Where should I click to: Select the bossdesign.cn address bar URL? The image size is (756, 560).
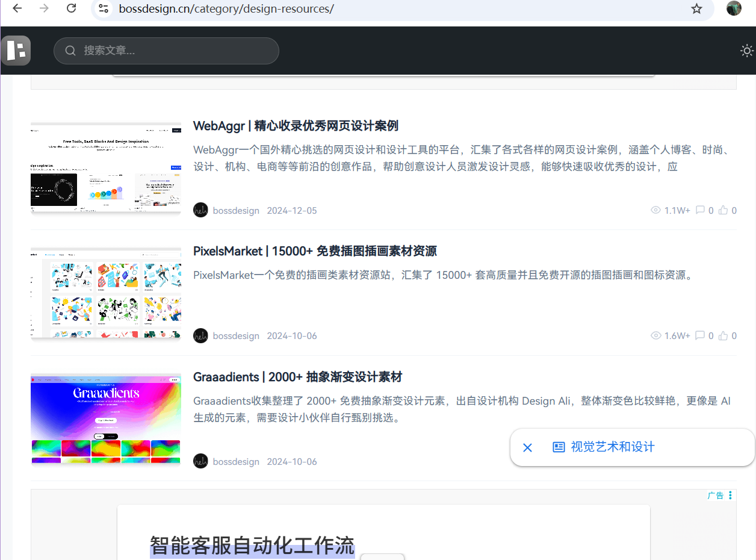coord(226,9)
